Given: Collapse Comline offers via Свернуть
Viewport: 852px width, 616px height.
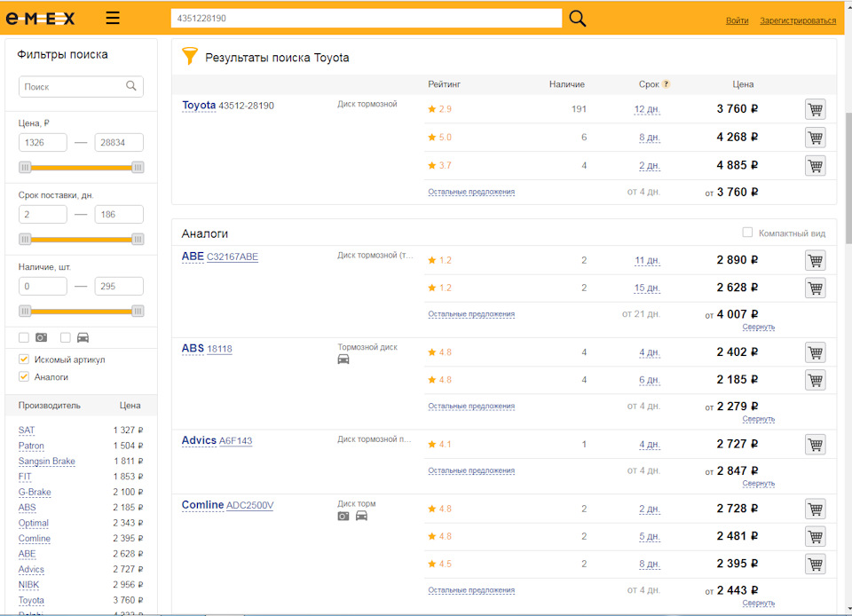Looking at the screenshot, I should pyautogui.click(x=759, y=603).
